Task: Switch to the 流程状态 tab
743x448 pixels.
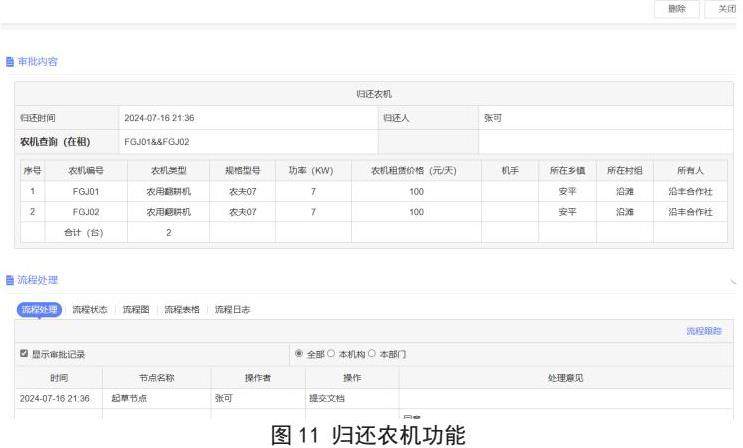Action: 89,310
